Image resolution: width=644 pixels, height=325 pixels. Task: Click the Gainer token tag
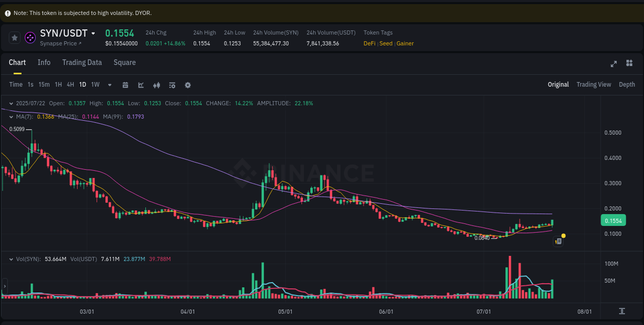(405, 43)
